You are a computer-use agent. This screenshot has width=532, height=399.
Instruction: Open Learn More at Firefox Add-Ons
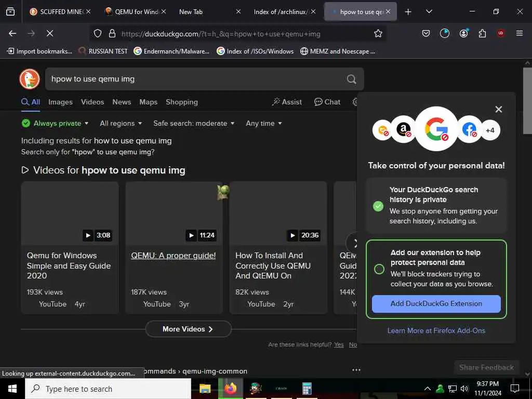(436, 330)
